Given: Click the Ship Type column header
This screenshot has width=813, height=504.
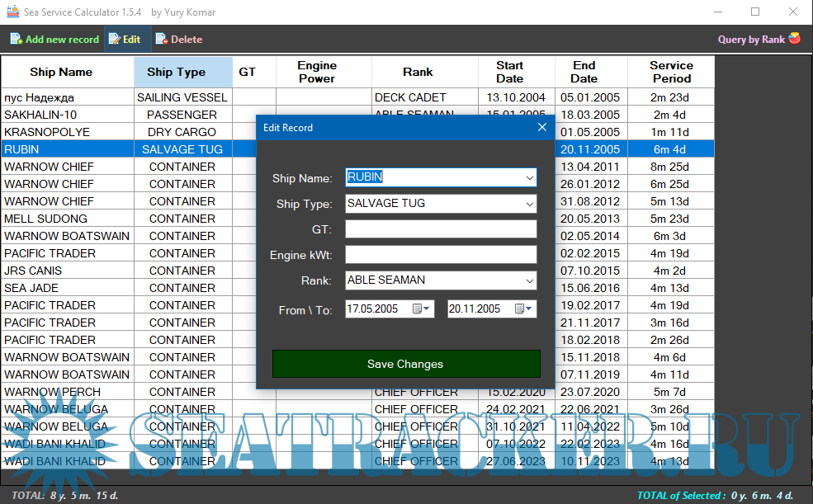Looking at the screenshot, I should (x=176, y=72).
